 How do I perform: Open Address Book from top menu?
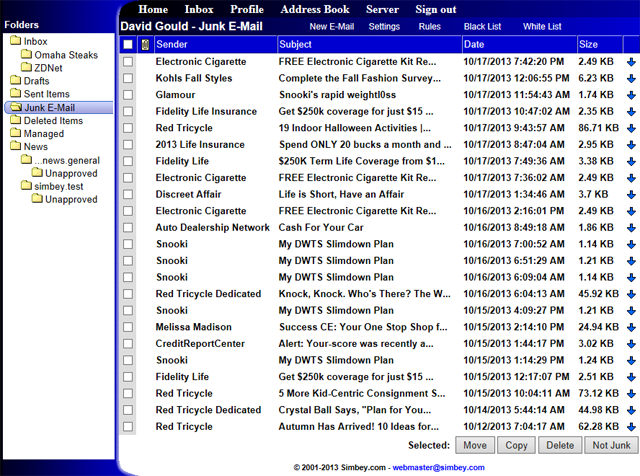315,9
